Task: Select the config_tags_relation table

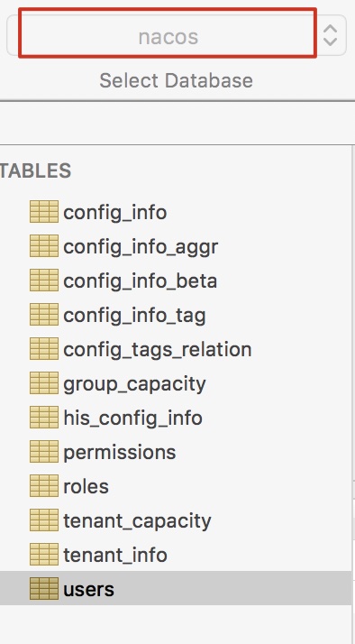Action: [x=176, y=349]
